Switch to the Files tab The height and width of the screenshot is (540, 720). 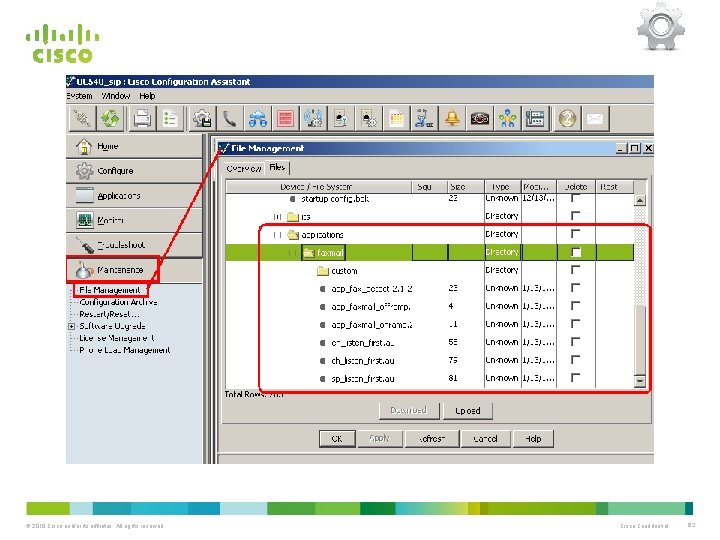click(277, 168)
